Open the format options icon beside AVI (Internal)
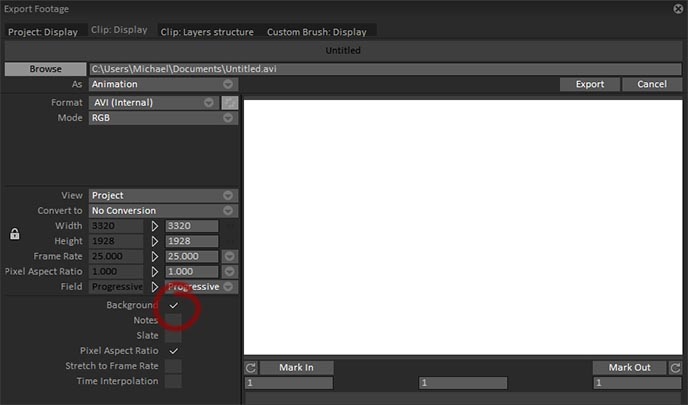The height and width of the screenshot is (405, 688). (x=229, y=103)
